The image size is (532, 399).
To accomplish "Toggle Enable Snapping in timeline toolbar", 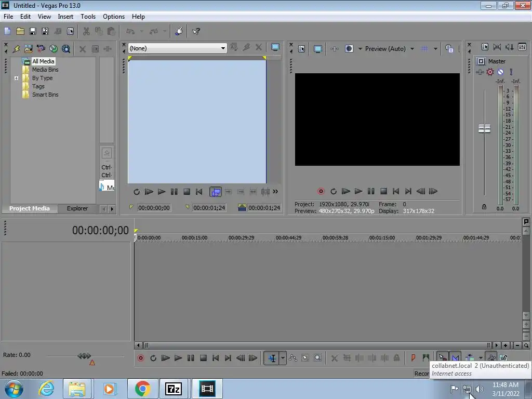I will click(x=443, y=357).
